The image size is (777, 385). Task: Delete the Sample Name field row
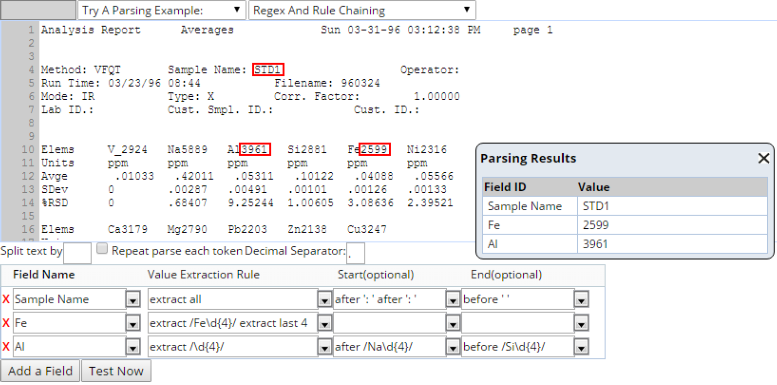click(6, 299)
